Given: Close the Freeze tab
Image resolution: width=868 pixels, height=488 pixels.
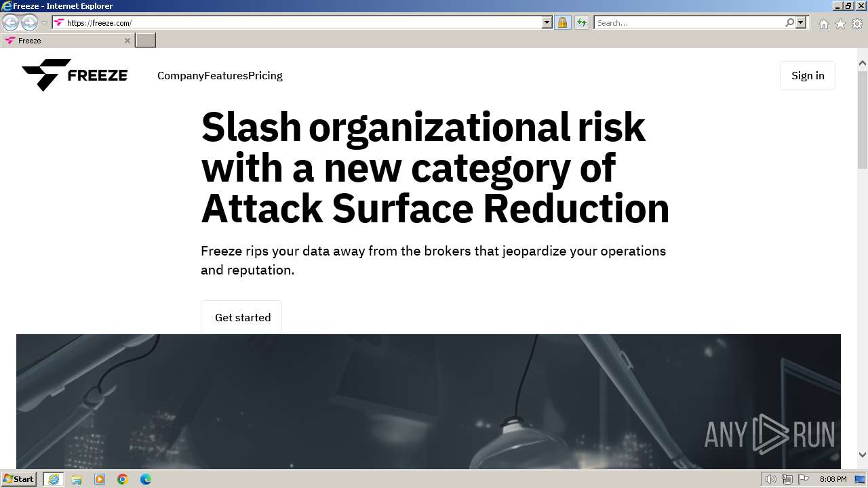Looking at the screenshot, I should [127, 41].
